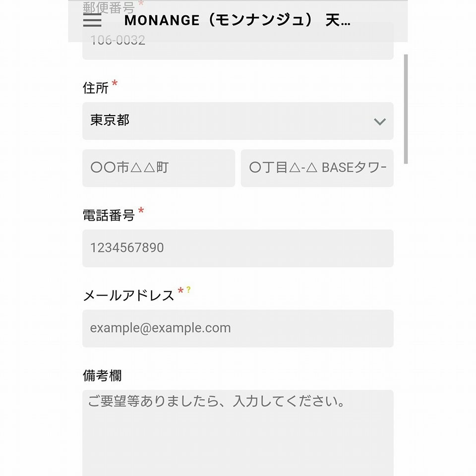This screenshot has height=476, width=476.
Task: Click the phone number field showing 1234567890
Action: pyautogui.click(x=238, y=248)
